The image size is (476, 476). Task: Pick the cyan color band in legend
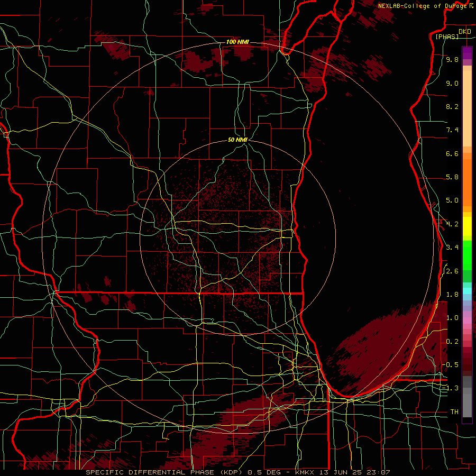click(x=467, y=291)
